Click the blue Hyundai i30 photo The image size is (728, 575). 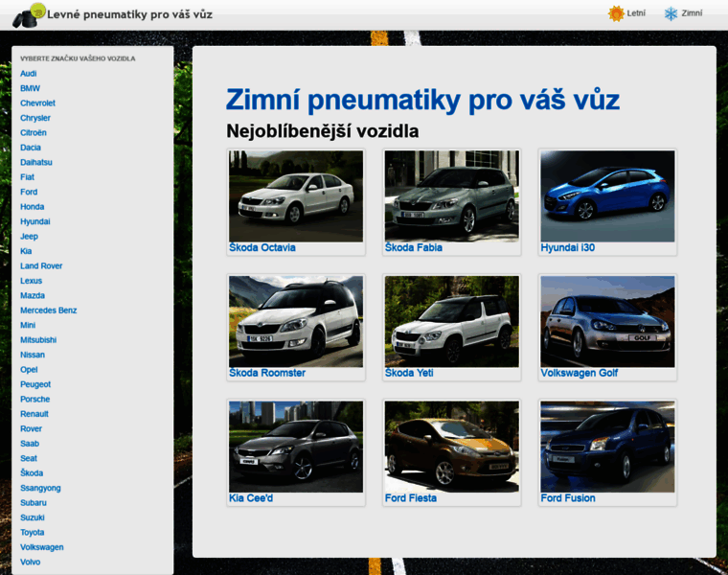(607, 196)
